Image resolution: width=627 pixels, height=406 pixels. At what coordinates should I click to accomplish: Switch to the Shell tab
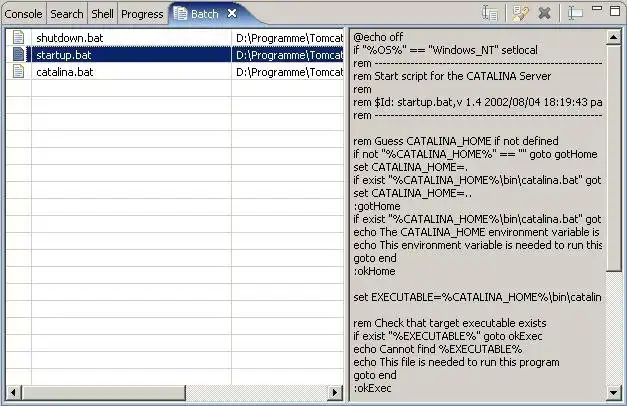(102, 14)
